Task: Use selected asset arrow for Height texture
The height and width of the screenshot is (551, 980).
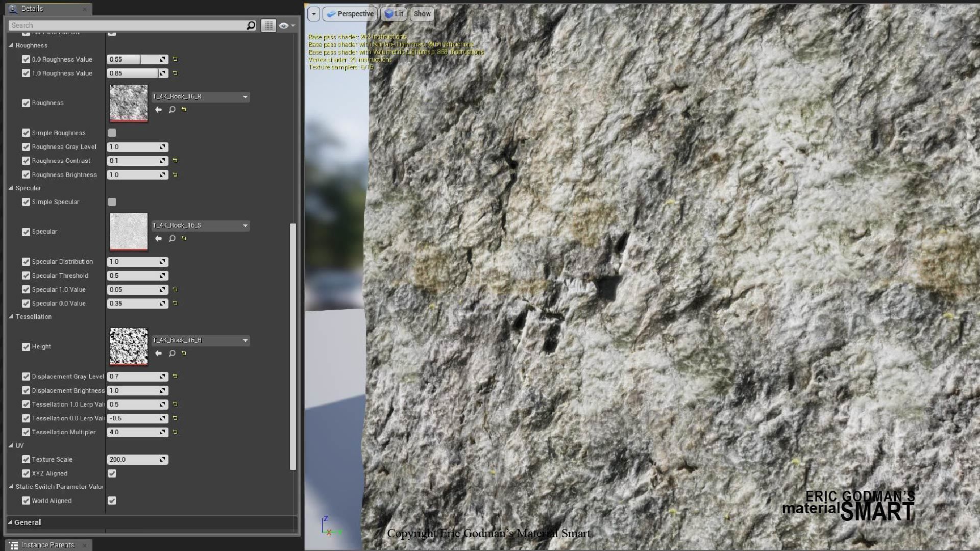Action: (158, 354)
